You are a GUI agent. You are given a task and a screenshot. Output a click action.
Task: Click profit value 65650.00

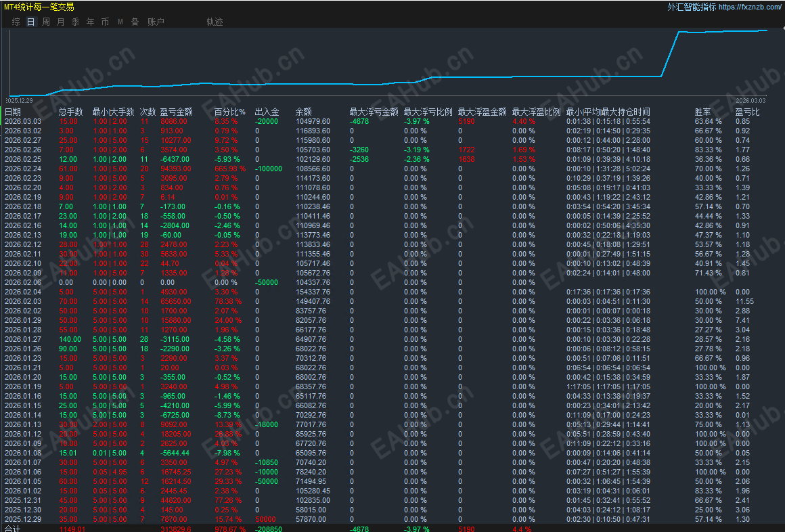tap(176, 302)
